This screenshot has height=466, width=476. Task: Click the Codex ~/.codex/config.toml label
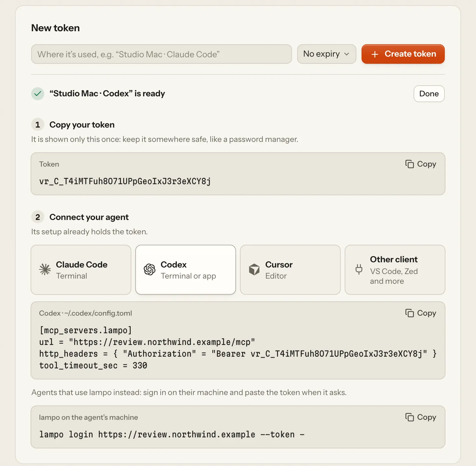[86, 313]
